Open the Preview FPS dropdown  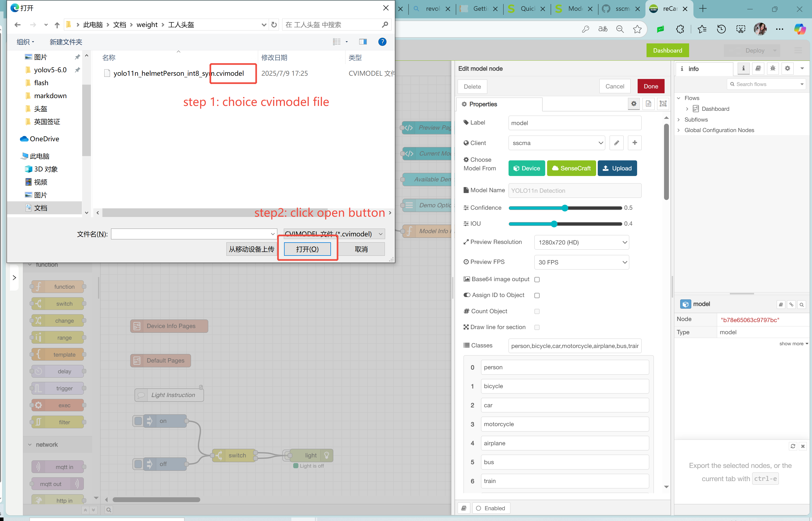(581, 262)
